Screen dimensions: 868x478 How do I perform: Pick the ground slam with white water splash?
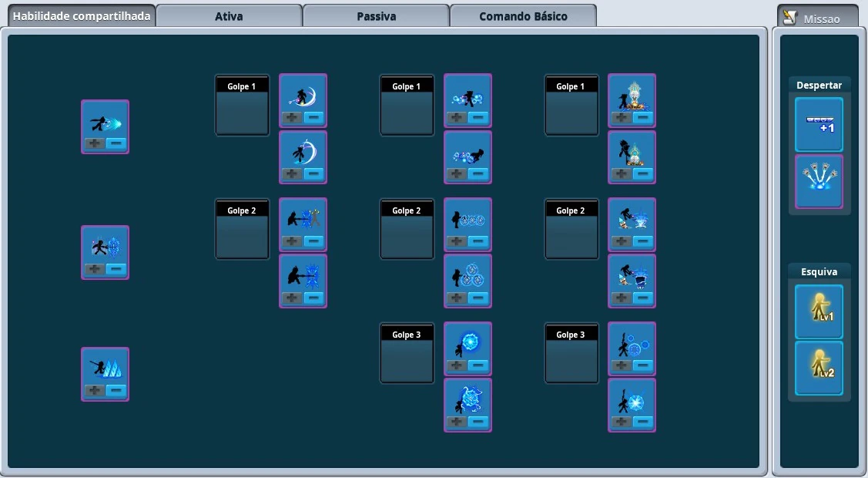pos(632,220)
